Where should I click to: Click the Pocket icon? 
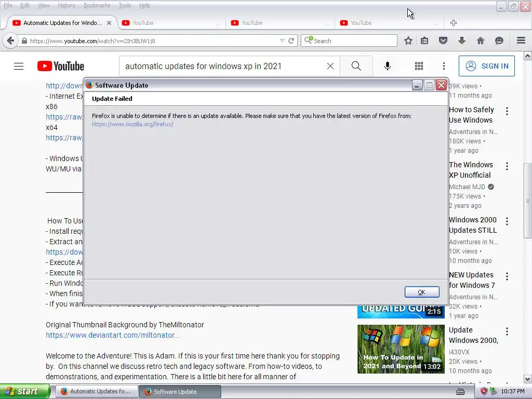click(x=443, y=41)
